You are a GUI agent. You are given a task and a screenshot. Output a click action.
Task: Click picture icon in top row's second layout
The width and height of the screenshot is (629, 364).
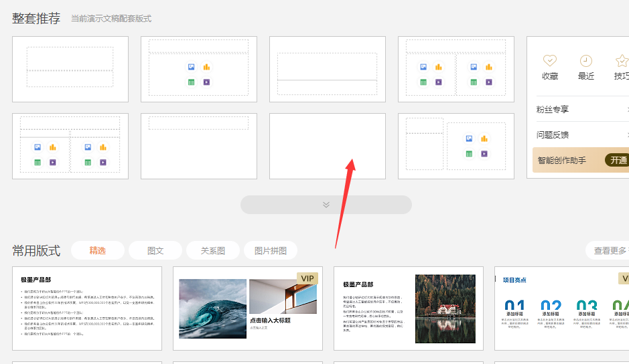[x=191, y=68]
